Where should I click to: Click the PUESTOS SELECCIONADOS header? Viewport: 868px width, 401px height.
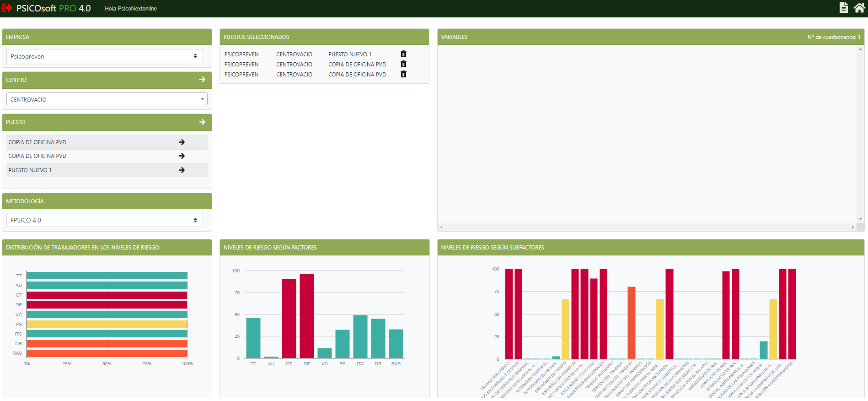(x=324, y=37)
